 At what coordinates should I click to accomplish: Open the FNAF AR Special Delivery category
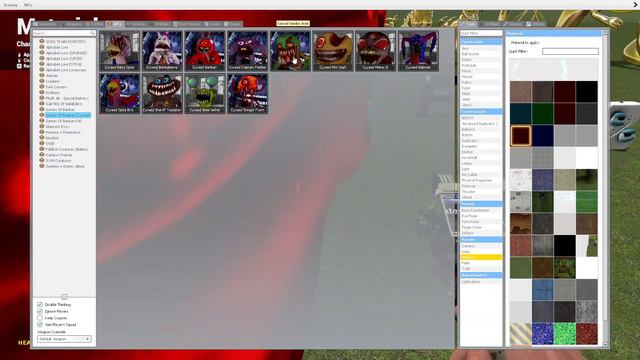67,98
